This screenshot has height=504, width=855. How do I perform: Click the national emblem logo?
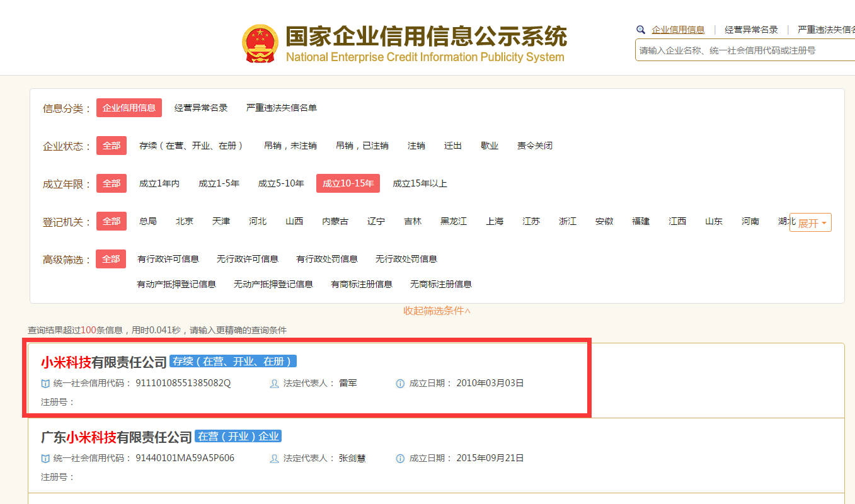click(x=260, y=43)
